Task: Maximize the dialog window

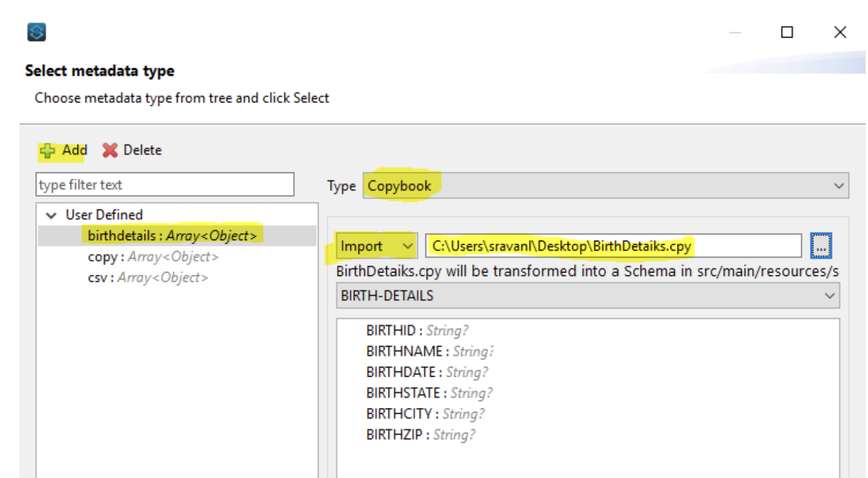Action: click(787, 32)
